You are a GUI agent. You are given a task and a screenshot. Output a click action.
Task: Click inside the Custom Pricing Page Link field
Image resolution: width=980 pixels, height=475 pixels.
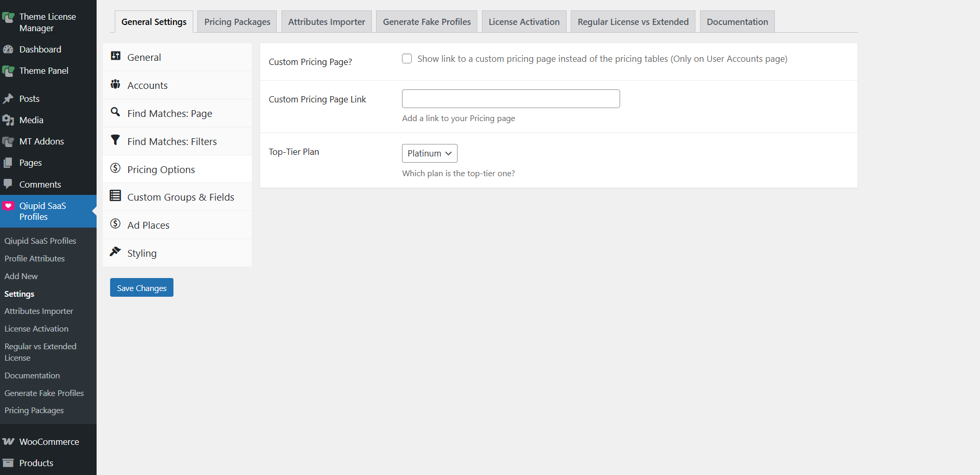click(511, 98)
